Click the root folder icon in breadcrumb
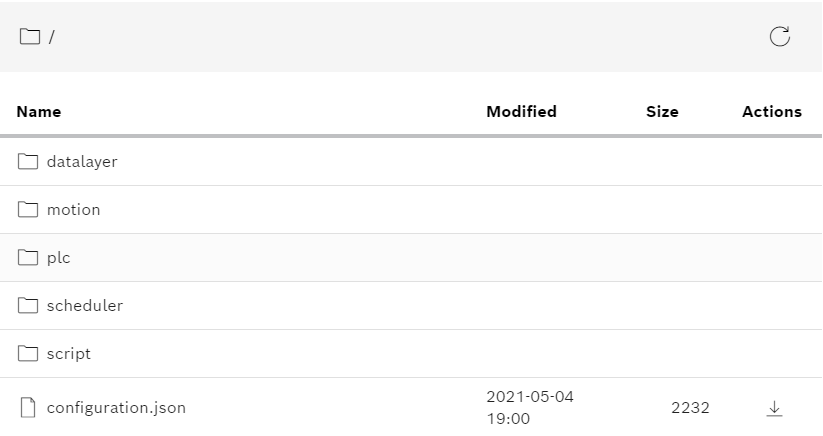This screenshot has width=823, height=436. [30, 37]
